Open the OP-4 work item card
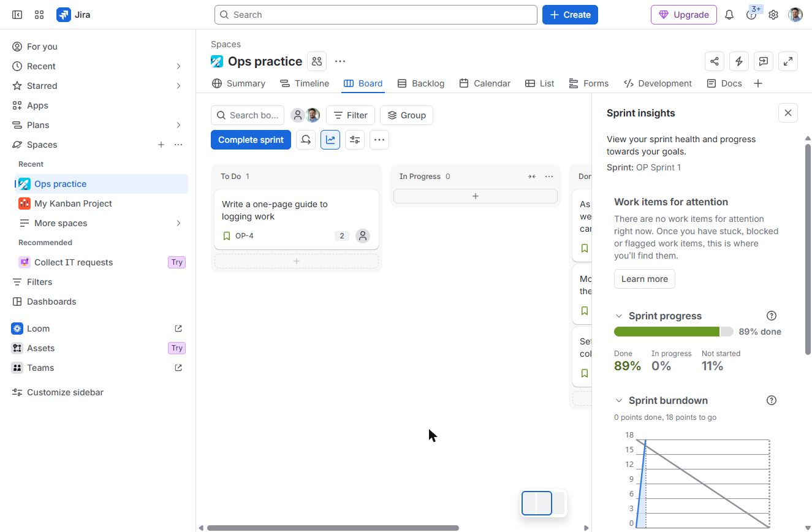Screen dimensions: 812x532 (297, 219)
